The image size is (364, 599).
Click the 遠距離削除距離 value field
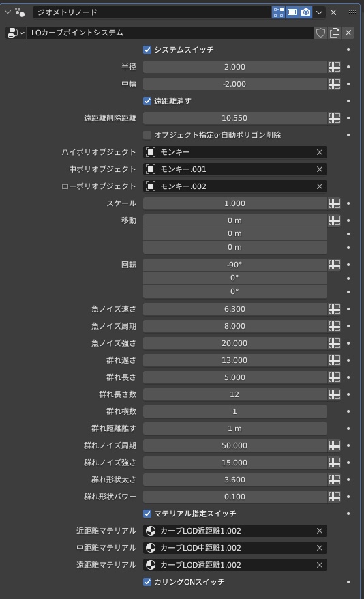click(x=234, y=118)
